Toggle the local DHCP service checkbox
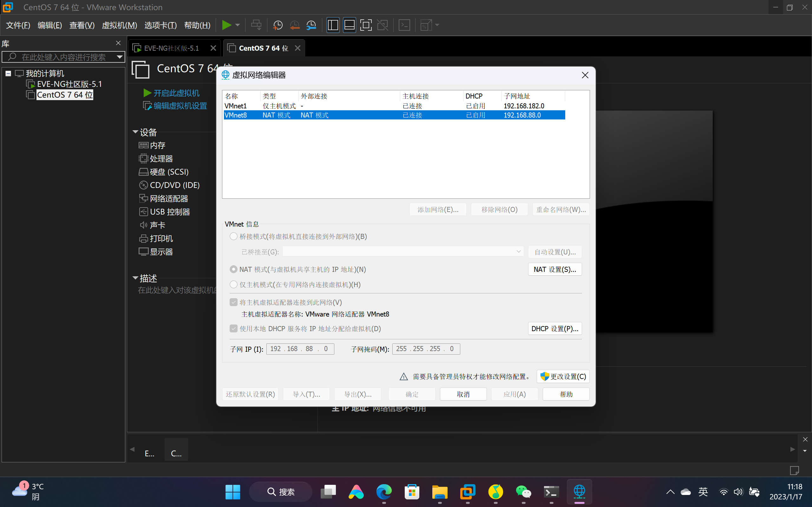Screen dimensions: 812x507 point(233,329)
